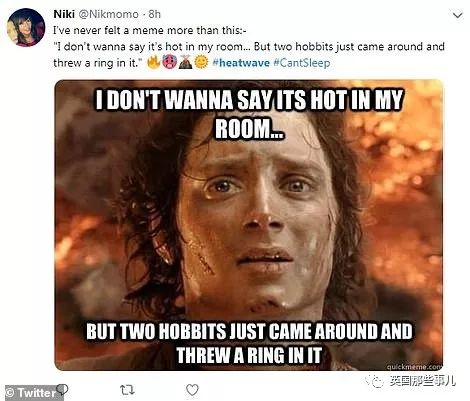Click the meme's top caption text
This screenshot has height=401, width=470.
pos(249,114)
